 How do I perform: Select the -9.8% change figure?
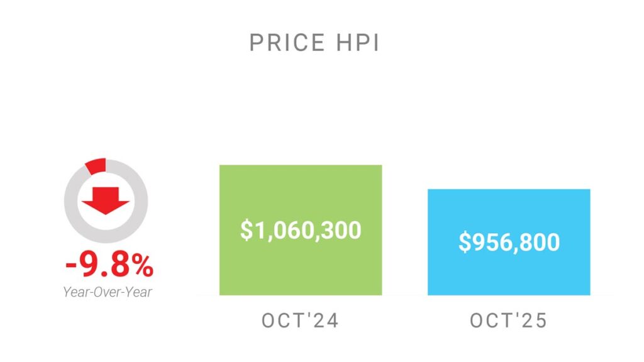[109, 265]
